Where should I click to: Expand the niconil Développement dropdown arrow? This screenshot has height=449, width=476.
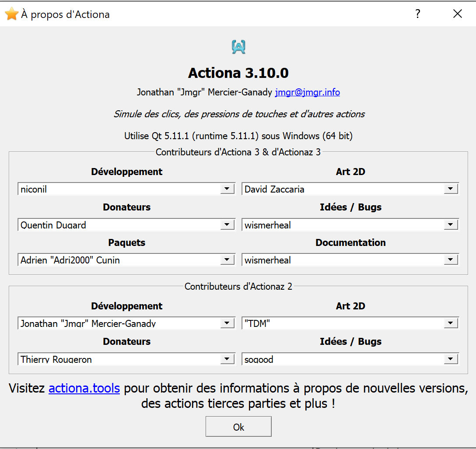pyautogui.click(x=227, y=189)
